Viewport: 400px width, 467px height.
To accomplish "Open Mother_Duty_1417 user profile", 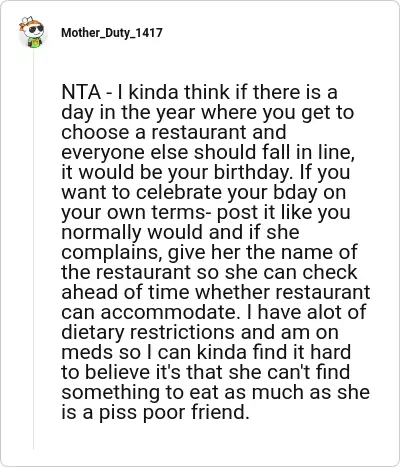I will point(112,33).
